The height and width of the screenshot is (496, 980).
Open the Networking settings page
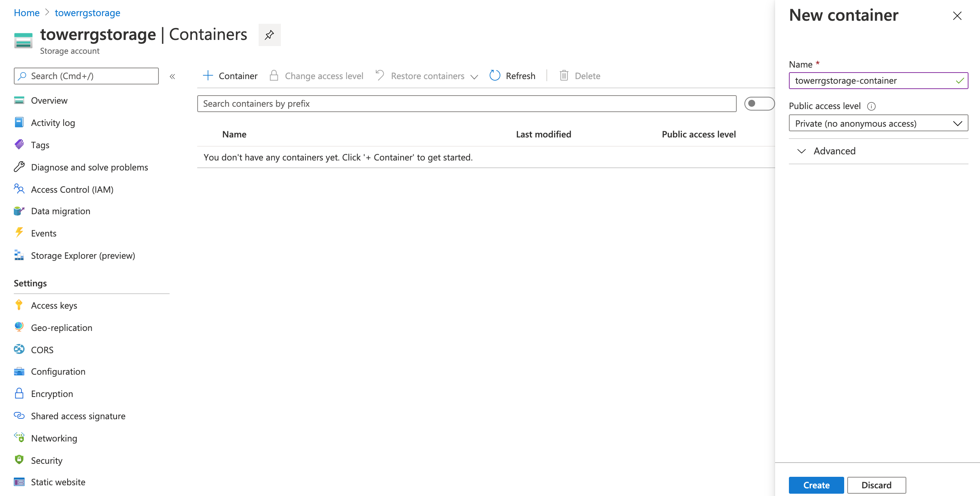coord(54,438)
